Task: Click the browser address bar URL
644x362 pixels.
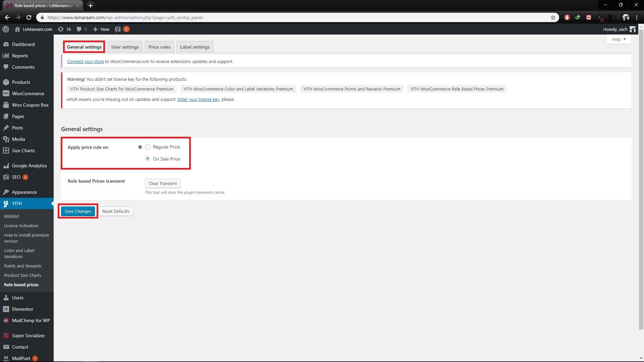Action: coord(125,17)
